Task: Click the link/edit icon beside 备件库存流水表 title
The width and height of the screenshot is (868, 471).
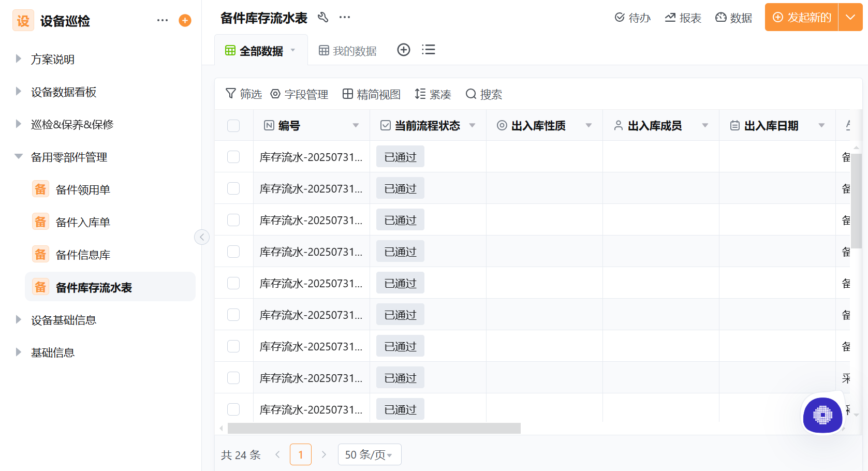Action: pos(323,17)
